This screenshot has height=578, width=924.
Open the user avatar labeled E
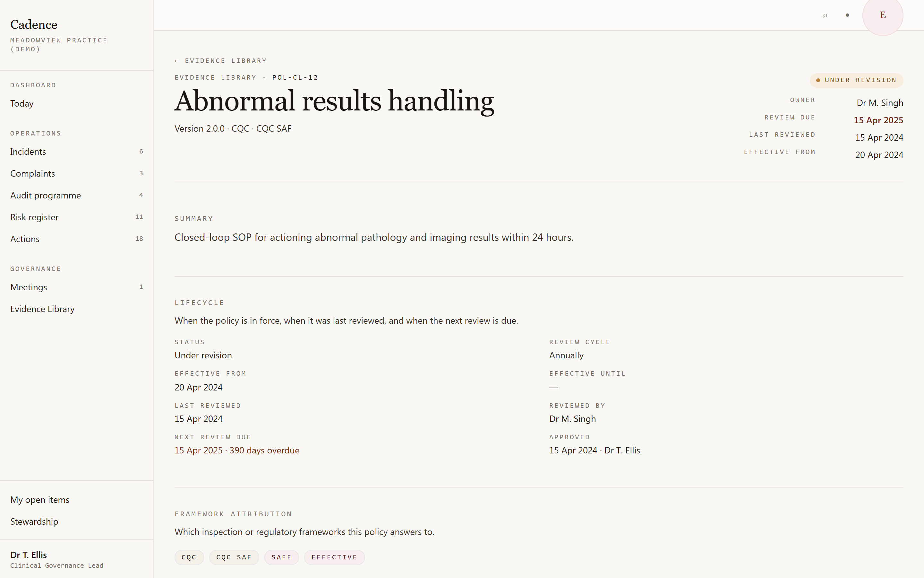(882, 15)
